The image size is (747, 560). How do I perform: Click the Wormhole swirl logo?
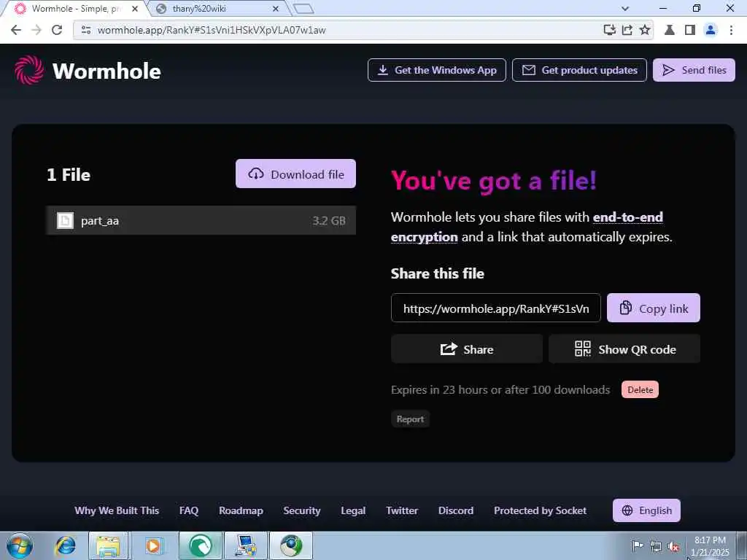tap(29, 71)
